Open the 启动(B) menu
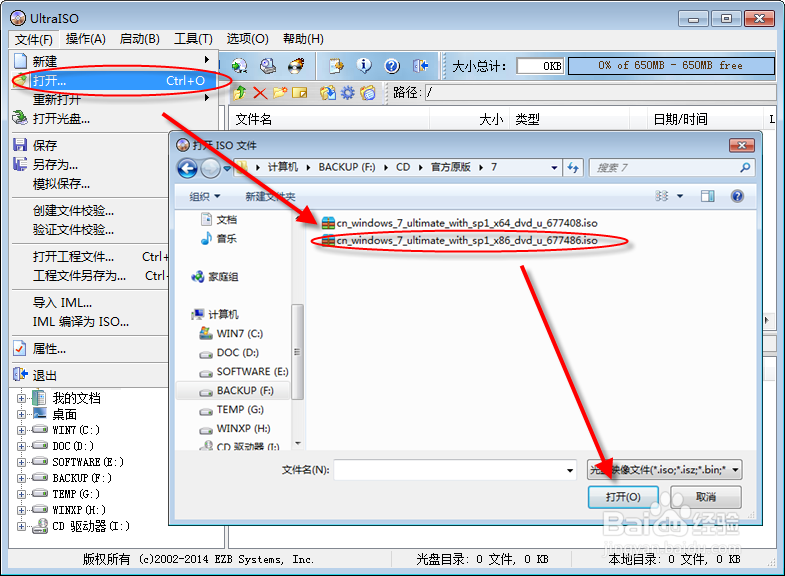This screenshot has height=576, width=785. coord(140,39)
